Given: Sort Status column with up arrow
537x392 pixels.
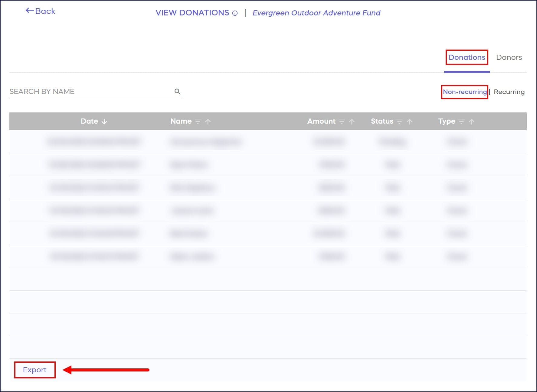Looking at the screenshot, I should tap(409, 121).
